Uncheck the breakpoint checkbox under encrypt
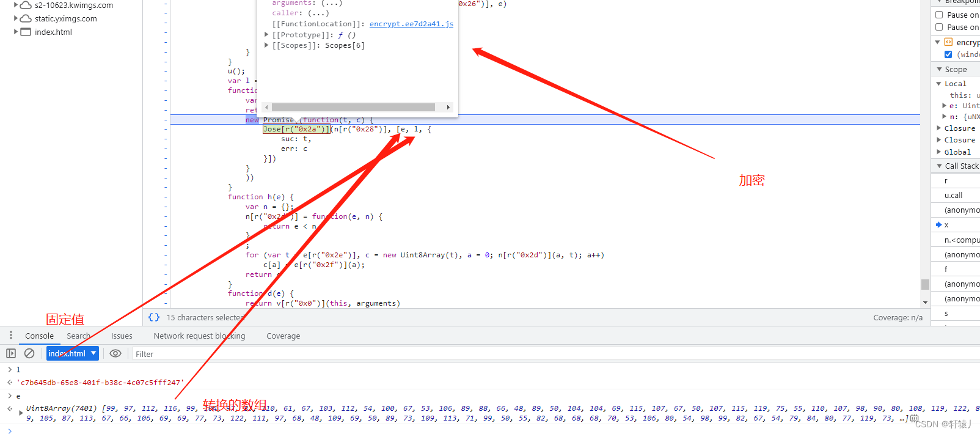Image resolution: width=980 pixels, height=434 pixels. click(x=948, y=54)
